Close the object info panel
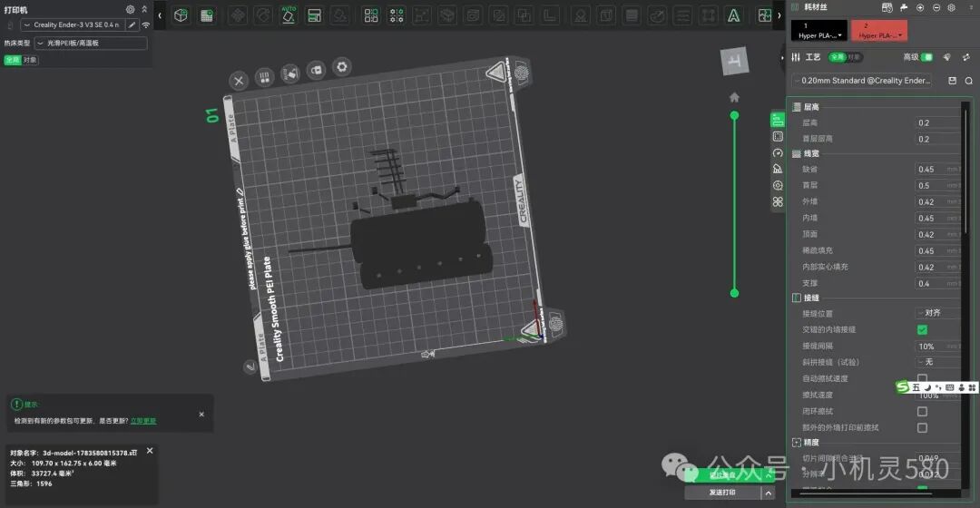This screenshot has height=508, width=980. [150, 451]
